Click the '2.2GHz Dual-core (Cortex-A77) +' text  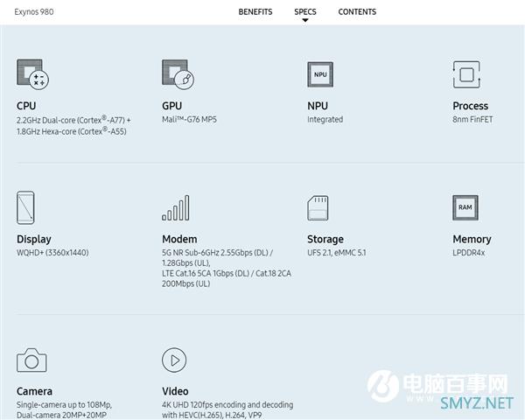[x=73, y=120]
